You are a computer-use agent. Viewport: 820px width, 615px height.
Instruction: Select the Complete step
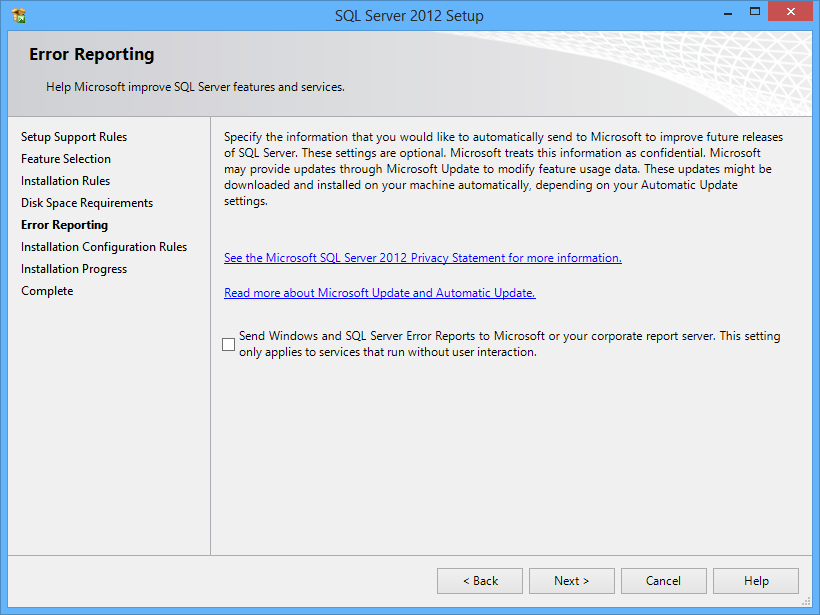(x=47, y=291)
